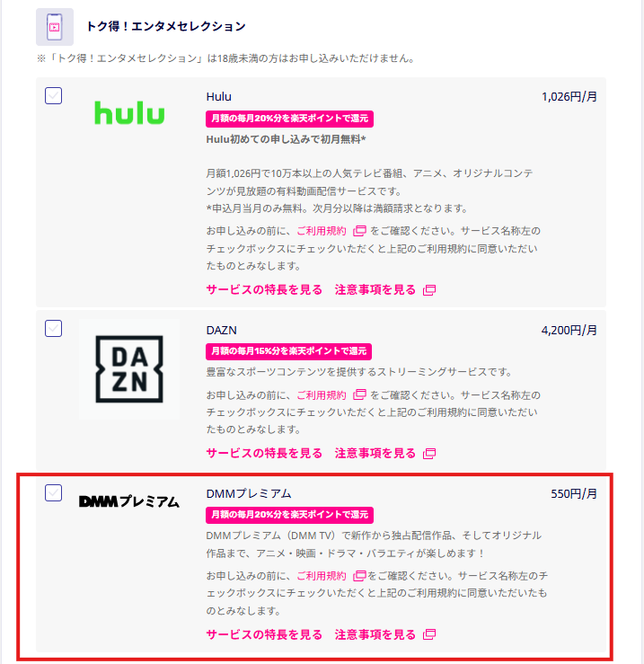Click DAZN 15% Rakuten point badge

click(x=288, y=351)
